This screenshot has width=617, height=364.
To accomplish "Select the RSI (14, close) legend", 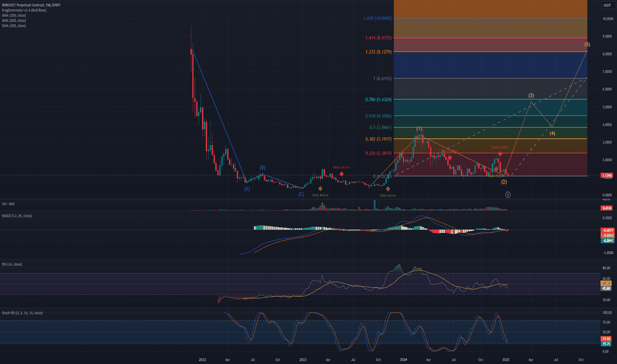I will [12, 264].
